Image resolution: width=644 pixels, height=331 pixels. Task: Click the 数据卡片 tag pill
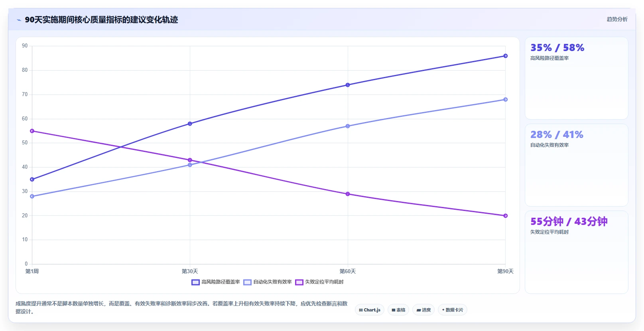pyautogui.click(x=453, y=310)
